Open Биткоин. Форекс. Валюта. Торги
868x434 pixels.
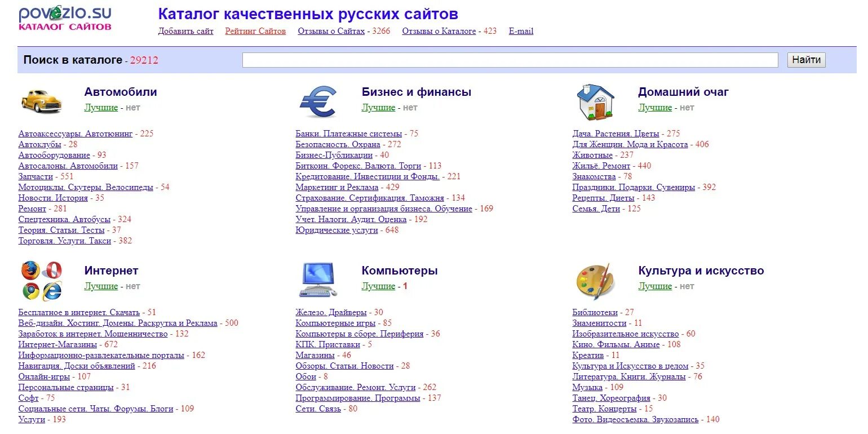(357, 166)
